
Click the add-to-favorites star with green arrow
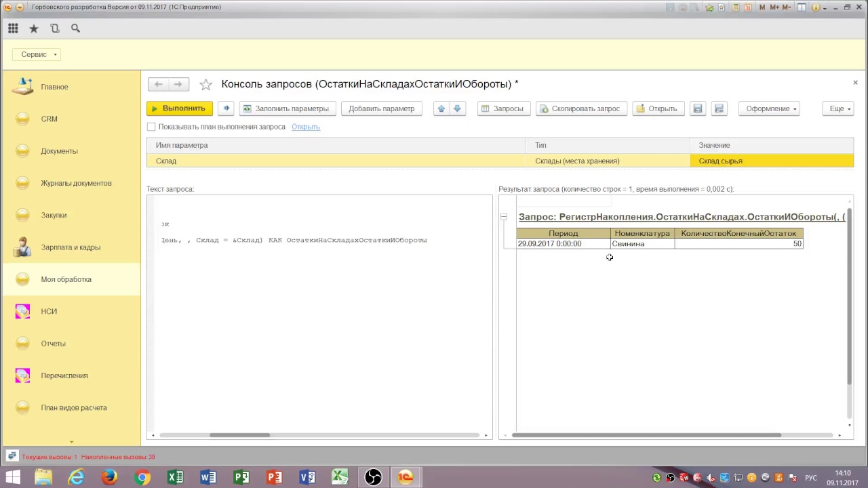click(x=709, y=7)
